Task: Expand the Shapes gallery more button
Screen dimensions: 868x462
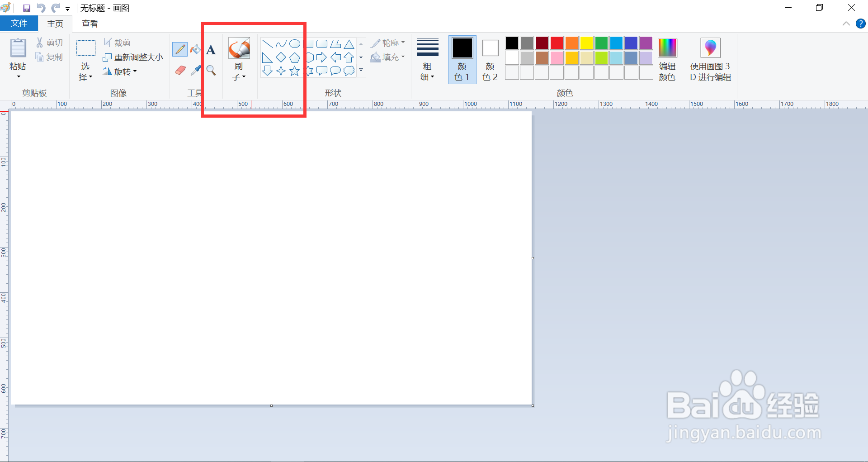Action: click(x=361, y=70)
